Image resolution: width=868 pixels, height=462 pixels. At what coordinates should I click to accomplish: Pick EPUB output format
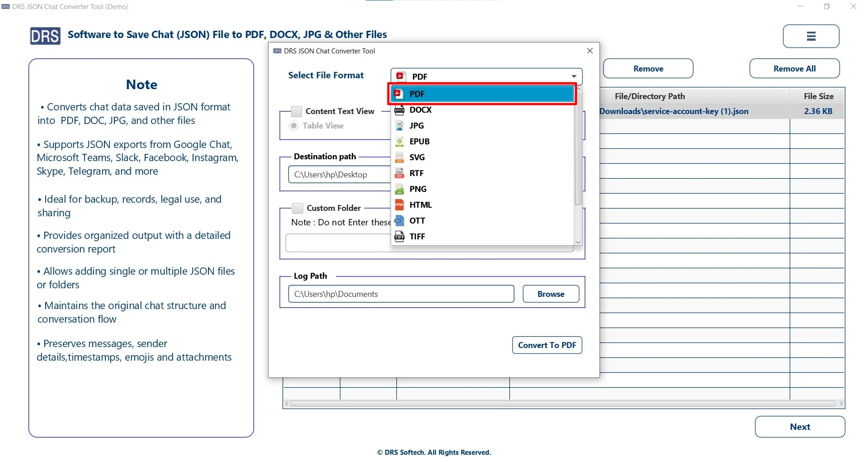(482, 142)
